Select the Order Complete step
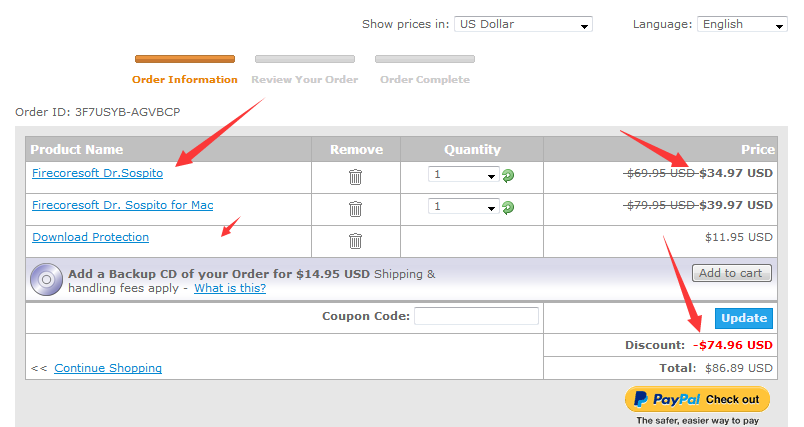The height and width of the screenshot is (427, 804). click(x=424, y=79)
